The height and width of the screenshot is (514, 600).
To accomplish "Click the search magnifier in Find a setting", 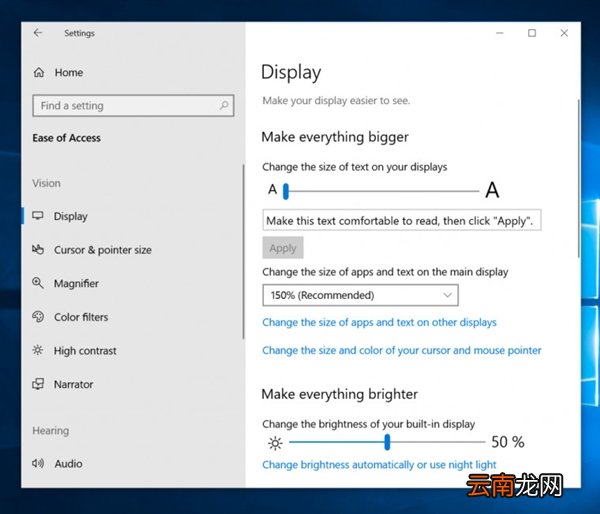I will click(x=224, y=105).
